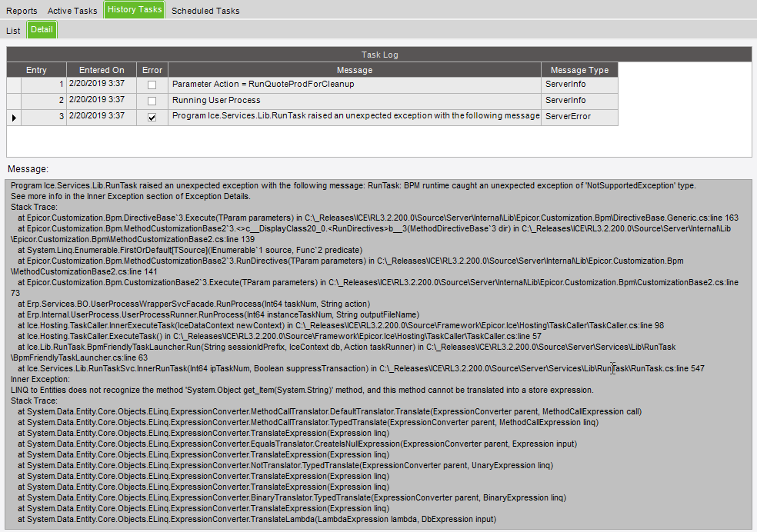Click the NotTranslator.TypedTranslate trace line
The image size is (757, 532).
point(285,466)
